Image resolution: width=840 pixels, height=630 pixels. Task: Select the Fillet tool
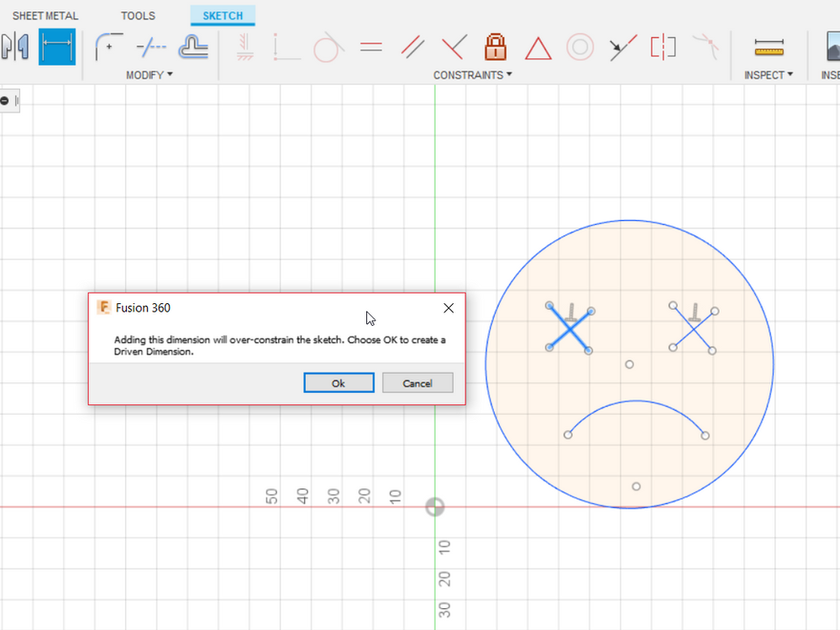point(108,47)
